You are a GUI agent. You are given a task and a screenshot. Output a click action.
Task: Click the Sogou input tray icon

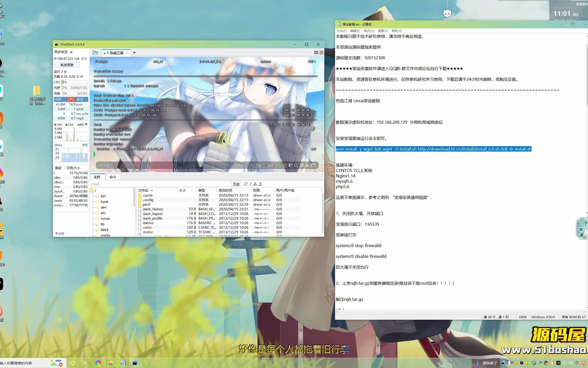(584, 363)
